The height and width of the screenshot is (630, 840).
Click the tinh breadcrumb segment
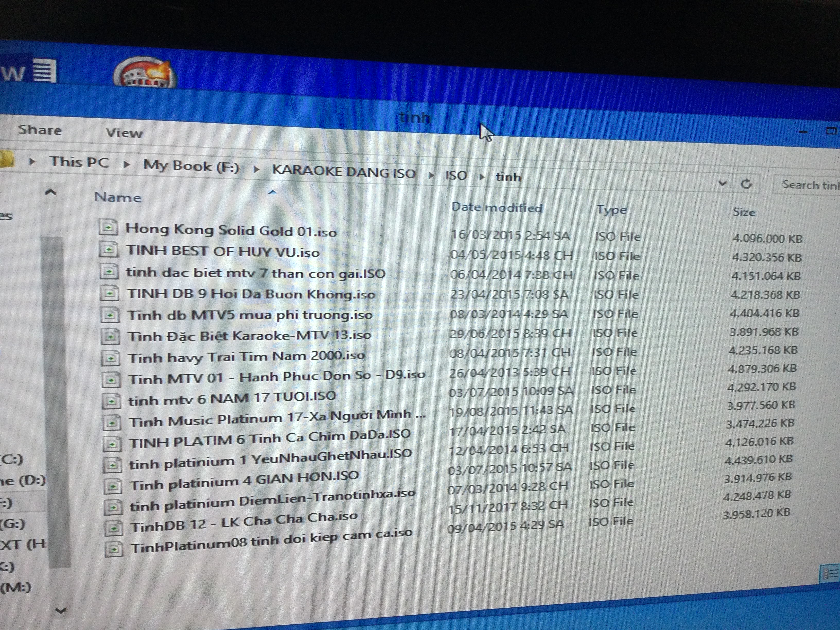pyautogui.click(x=508, y=177)
